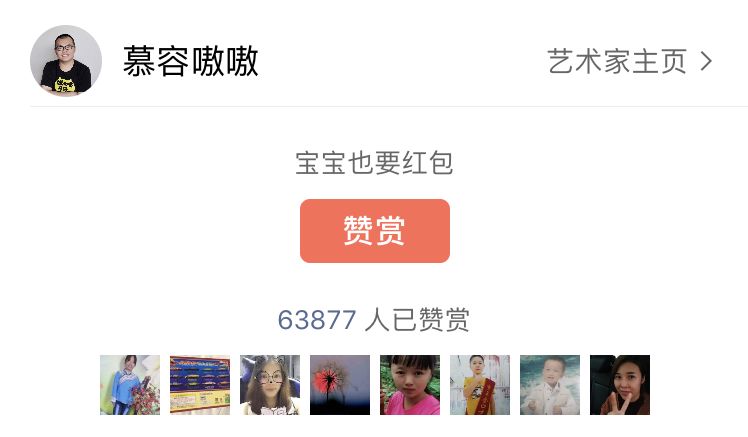Open the 艺术家主页 link
Viewport: 748px width, 437px height.
coord(617,62)
